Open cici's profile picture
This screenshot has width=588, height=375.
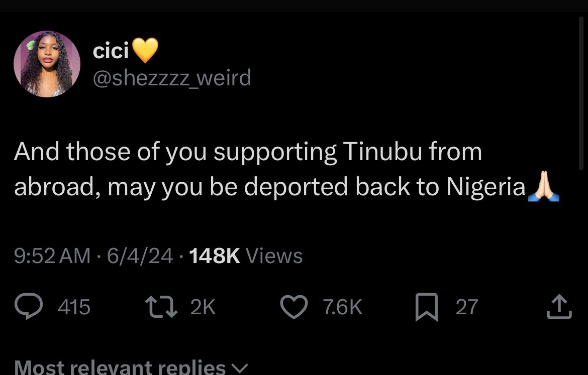point(47,64)
